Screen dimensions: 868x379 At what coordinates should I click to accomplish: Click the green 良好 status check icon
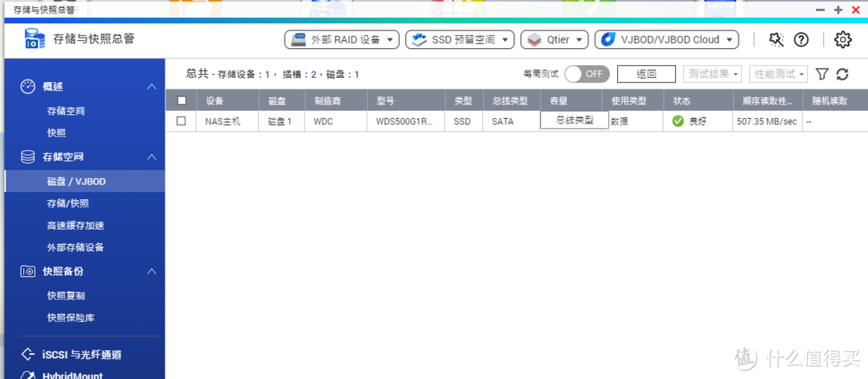(678, 121)
